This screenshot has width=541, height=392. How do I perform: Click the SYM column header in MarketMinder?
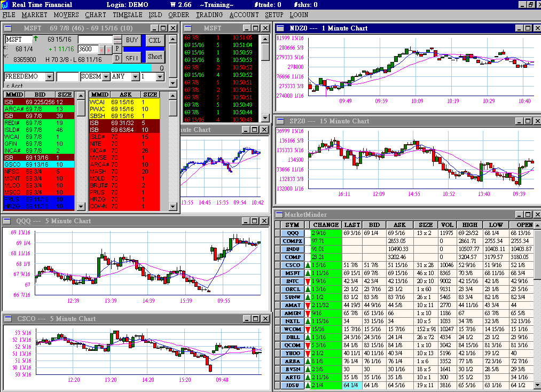pyautogui.click(x=292, y=225)
